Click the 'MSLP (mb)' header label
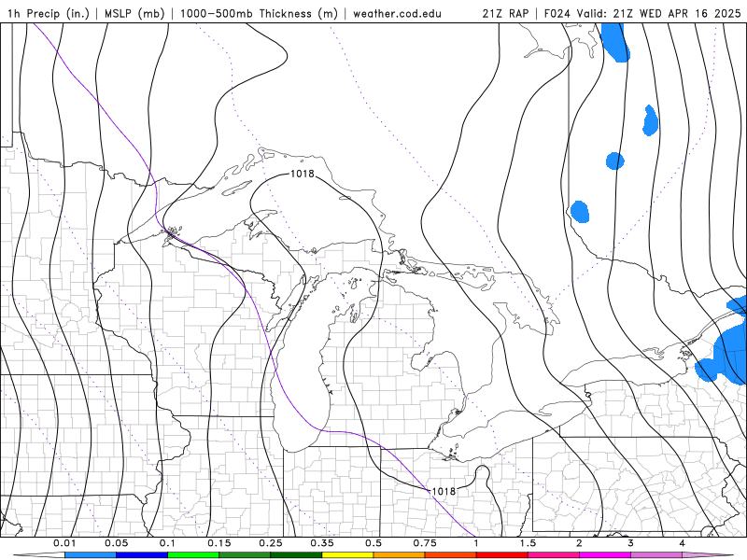Image resolution: width=747 pixels, height=560 pixels. coord(134,13)
